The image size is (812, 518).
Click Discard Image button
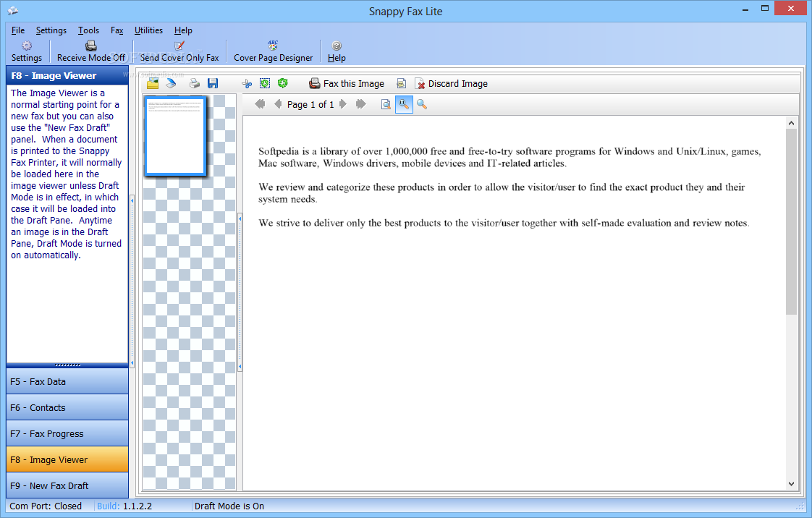click(451, 83)
